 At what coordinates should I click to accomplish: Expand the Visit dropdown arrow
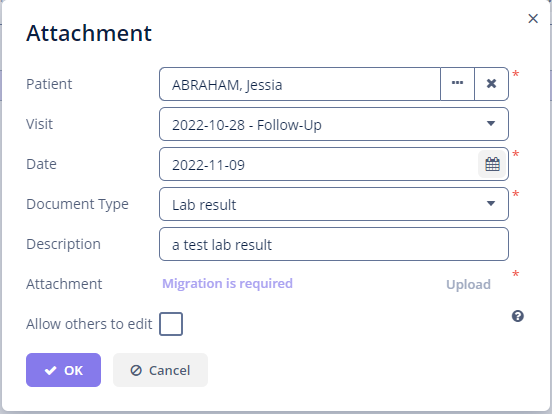(x=491, y=124)
